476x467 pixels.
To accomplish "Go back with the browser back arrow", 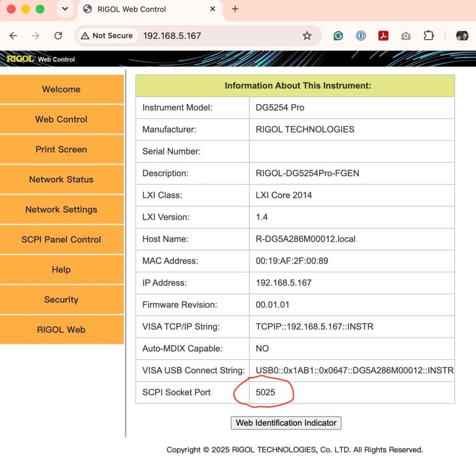I will click(13, 36).
